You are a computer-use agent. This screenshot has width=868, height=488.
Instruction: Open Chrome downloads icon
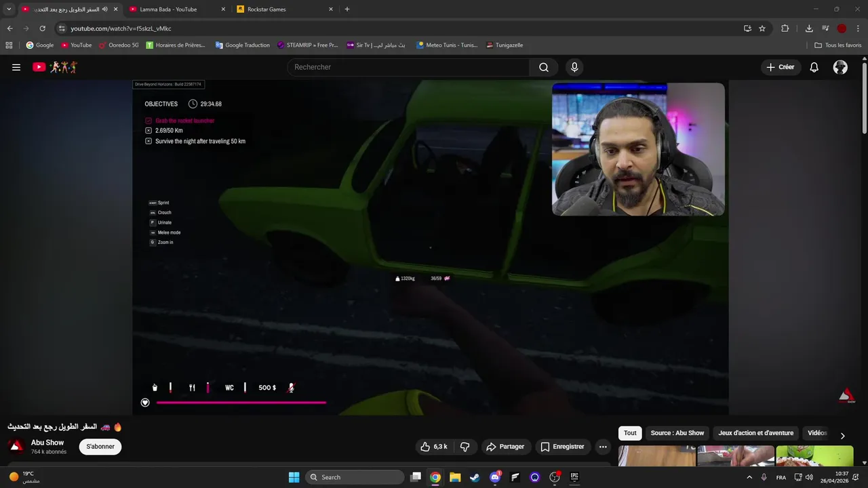click(809, 28)
